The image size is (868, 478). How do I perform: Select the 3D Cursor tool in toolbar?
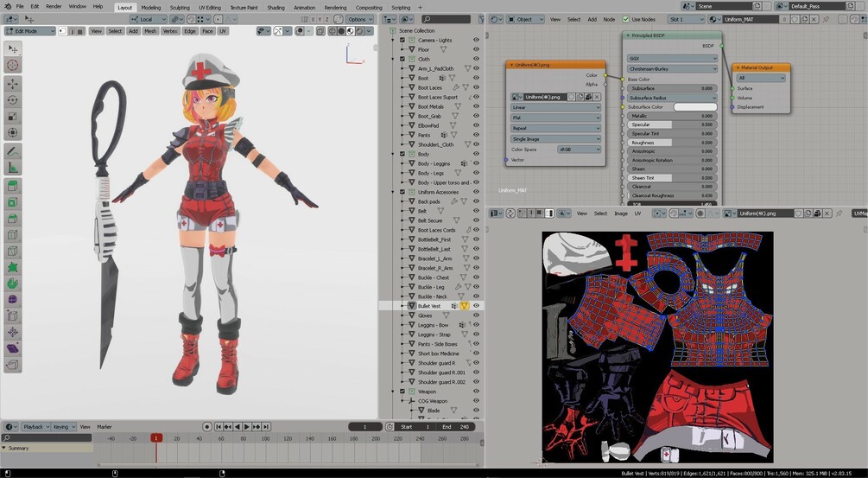13,66
